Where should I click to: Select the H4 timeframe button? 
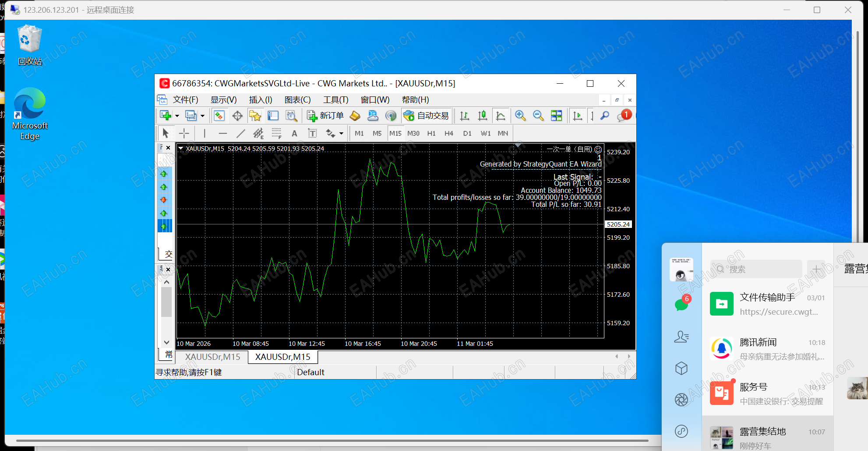tap(449, 133)
